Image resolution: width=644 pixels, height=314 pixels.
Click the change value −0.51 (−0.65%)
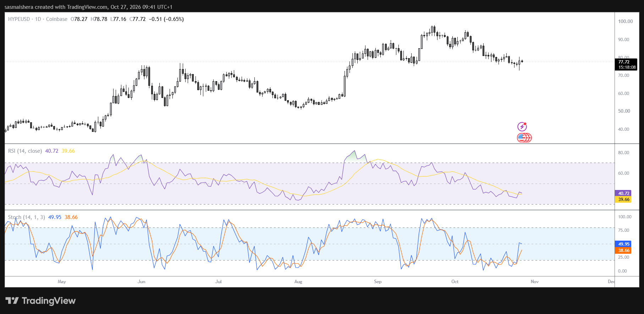click(x=167, y=19)
